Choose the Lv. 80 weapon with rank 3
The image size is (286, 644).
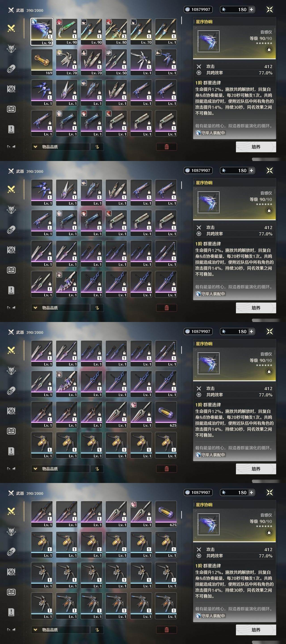point(116,32)
